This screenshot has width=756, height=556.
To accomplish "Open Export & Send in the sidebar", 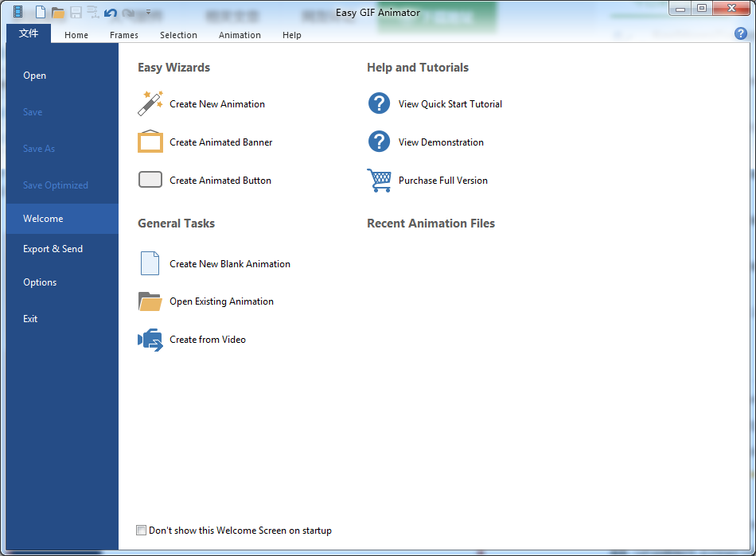I will (62, 249).
